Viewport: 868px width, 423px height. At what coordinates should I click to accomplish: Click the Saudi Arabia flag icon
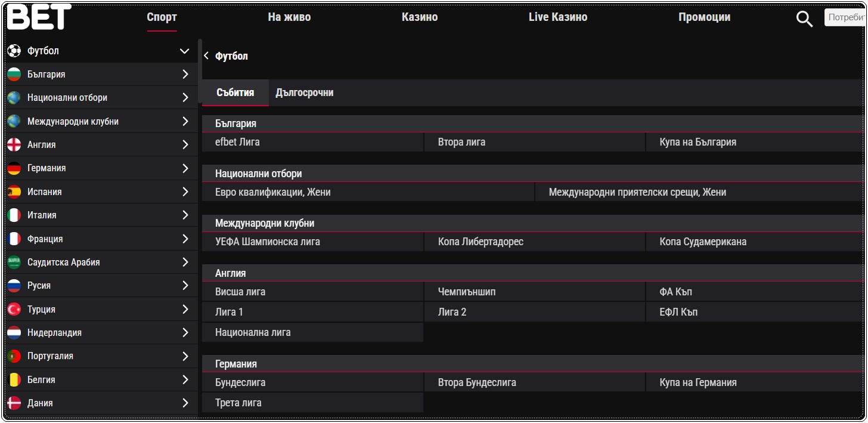[14, 262]
